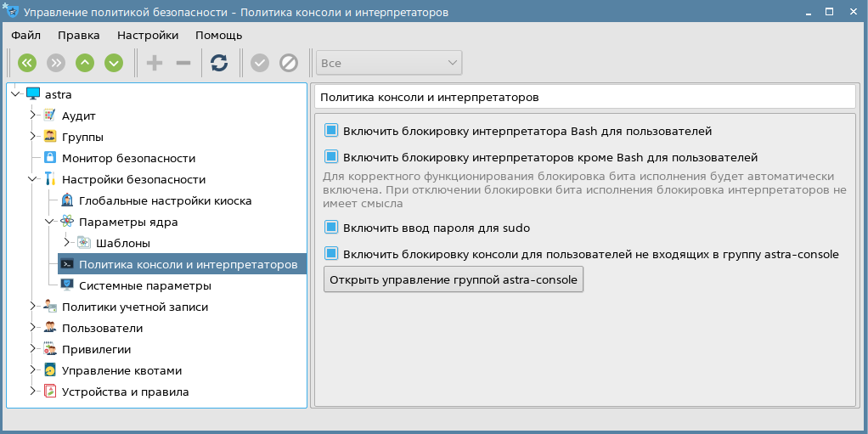Image resolution: width=868 pixels, height=434 pixels.
Task: Open the Настройки menu
Action: (x=148, y=35)
